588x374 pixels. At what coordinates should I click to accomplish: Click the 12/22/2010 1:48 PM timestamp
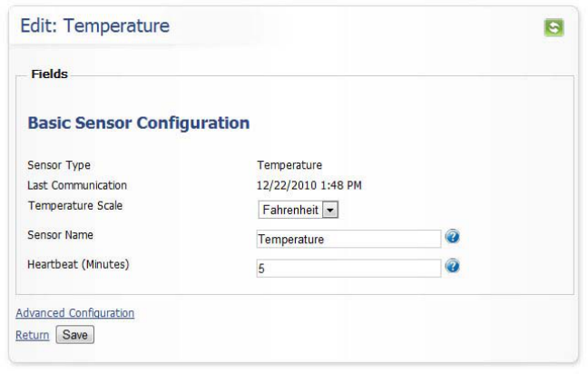[309, 185]
